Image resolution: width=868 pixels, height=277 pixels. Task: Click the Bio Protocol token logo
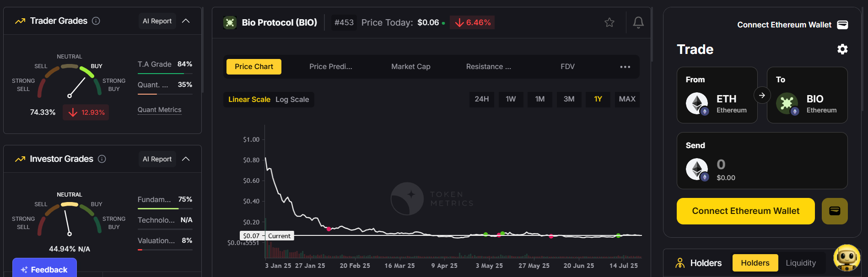coord(230,22)
